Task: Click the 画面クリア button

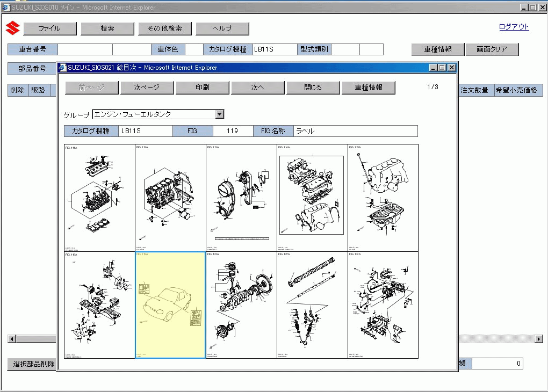Action: (492, 49)
